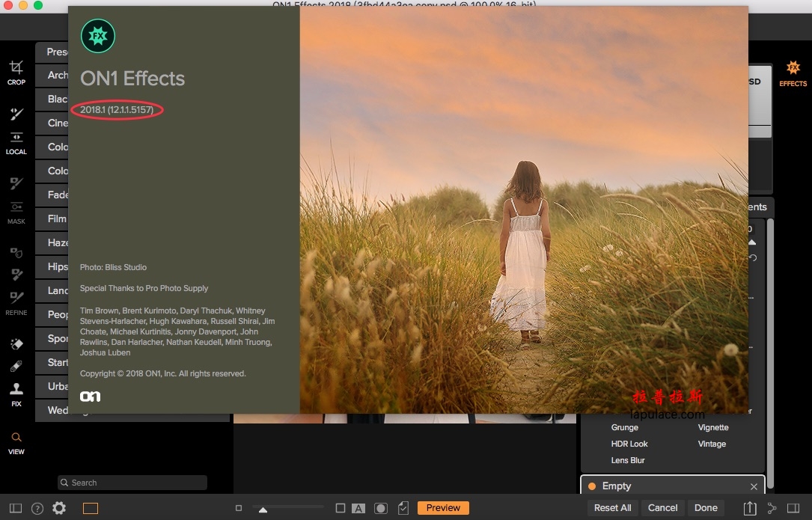Toggle the right panel visibility icon
This screenshot has width=812, height=520.
(x=793, y=508)
